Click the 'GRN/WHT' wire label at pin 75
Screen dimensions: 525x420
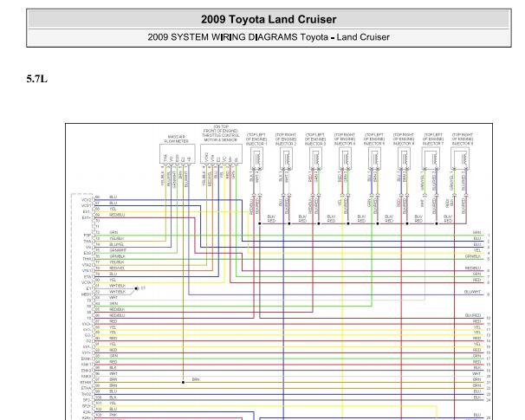(118, 250)
